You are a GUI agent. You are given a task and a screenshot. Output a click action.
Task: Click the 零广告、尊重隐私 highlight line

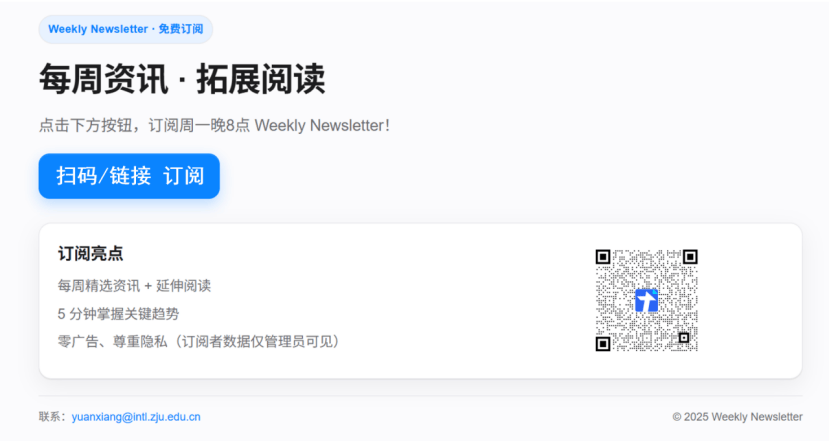pyautogui.click(x=199, y=341)
